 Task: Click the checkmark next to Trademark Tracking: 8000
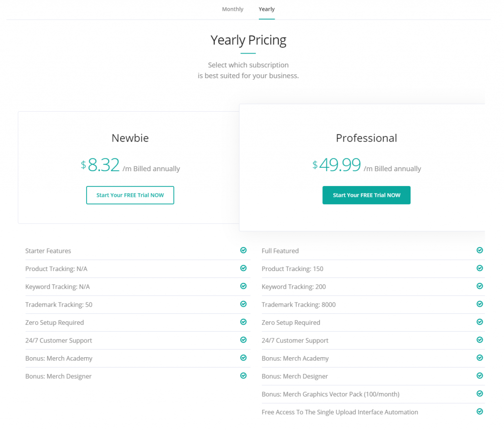point(480,304)
